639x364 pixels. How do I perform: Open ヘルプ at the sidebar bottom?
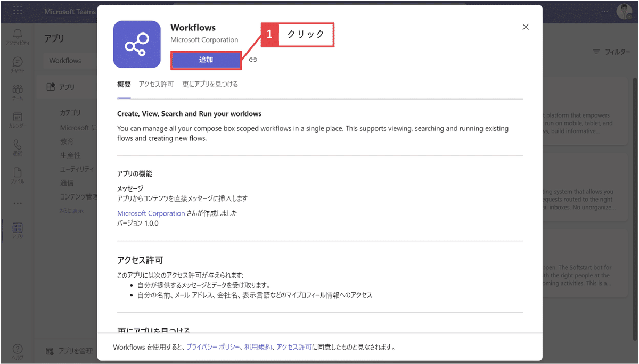(18, 351)
